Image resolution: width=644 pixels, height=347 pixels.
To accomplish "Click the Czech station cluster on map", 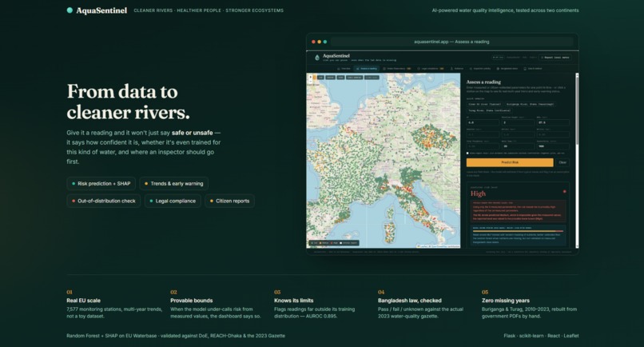I will click(x=433, y=138).
